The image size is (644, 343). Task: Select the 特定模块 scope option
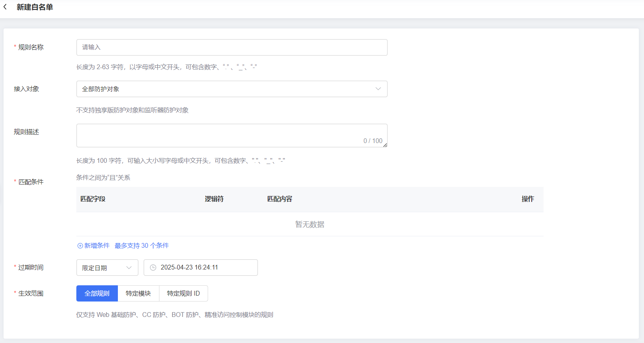tap(138, 293)
